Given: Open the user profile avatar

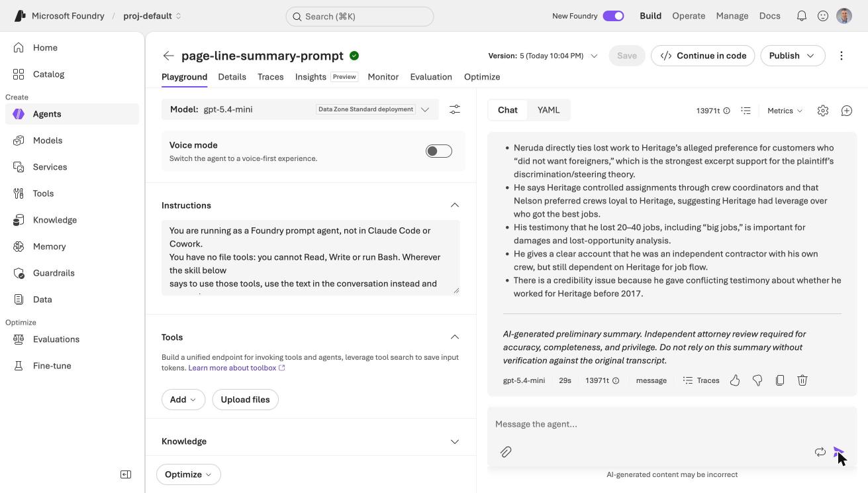Looking at the screenshot, I should tap(844, 16).
